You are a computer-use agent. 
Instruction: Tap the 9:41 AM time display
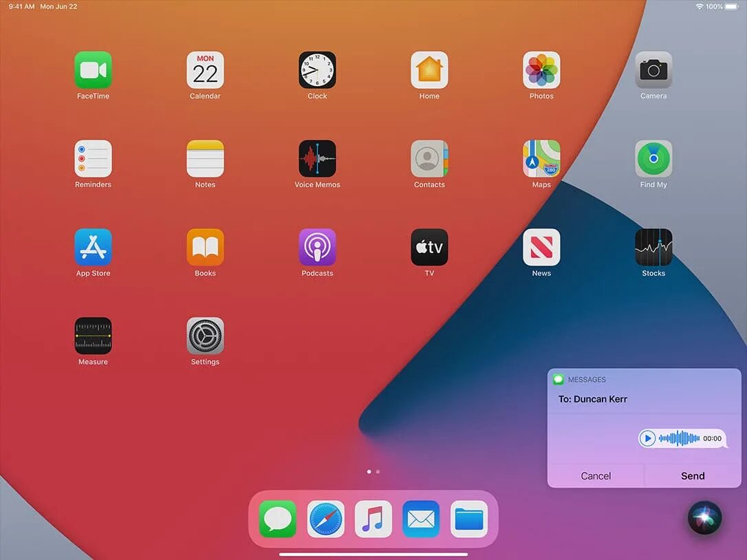point(21,7)
